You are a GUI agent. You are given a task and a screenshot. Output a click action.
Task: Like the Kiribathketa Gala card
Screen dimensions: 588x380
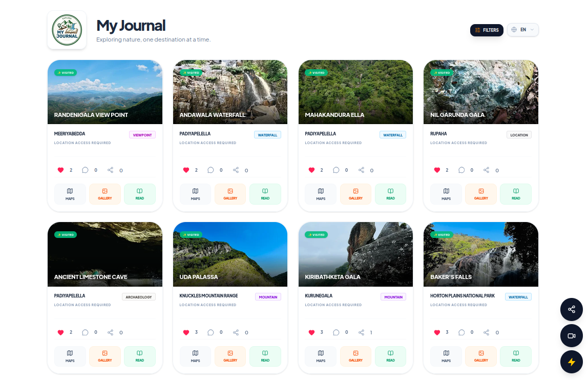click(x=311, y=332)
